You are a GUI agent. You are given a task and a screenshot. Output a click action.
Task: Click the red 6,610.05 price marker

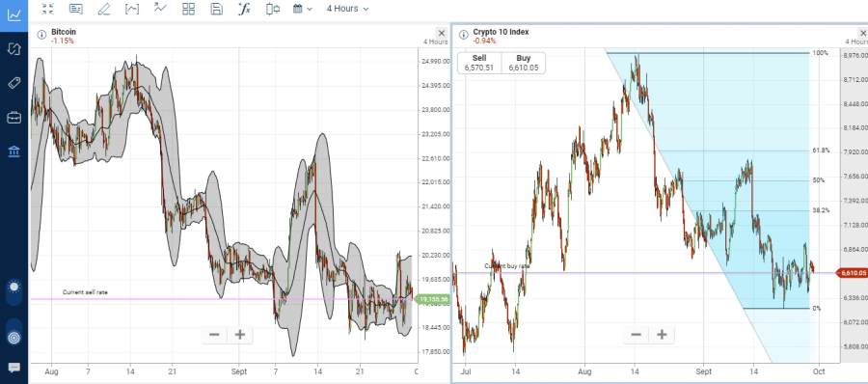click(853, 273)
